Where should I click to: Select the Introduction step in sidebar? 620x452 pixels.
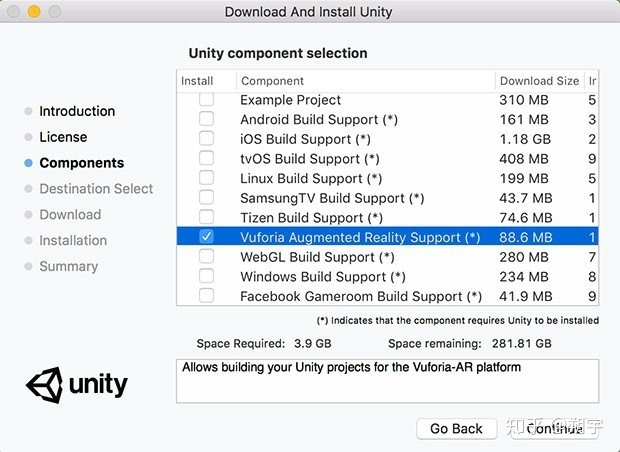pos(77,111)
